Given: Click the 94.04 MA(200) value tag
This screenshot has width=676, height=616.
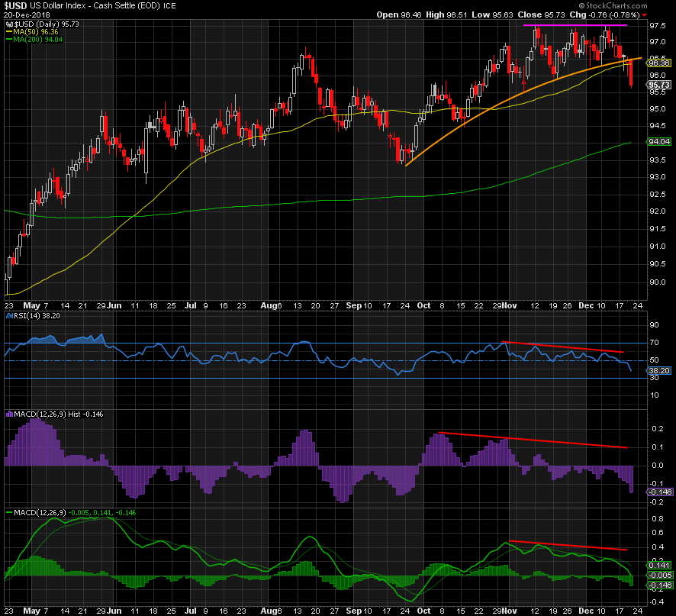Looking at the screenshot, I should 658,142.
